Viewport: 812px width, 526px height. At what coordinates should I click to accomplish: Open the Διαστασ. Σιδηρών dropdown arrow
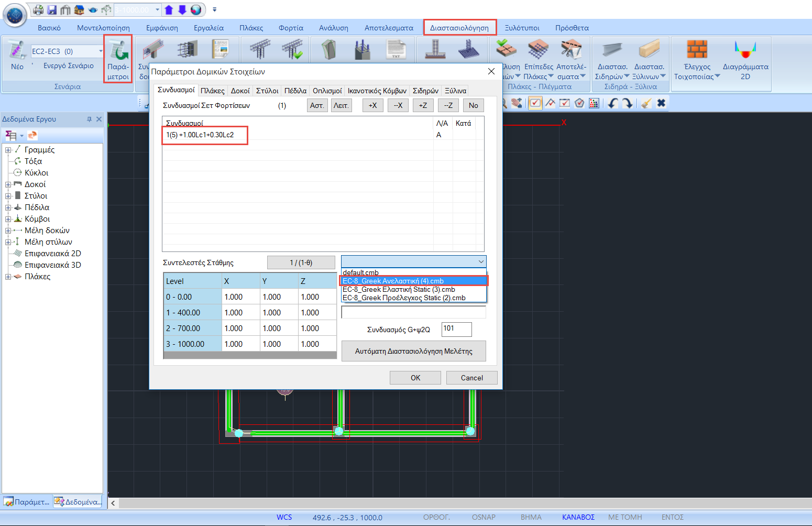(x=627, y=76)
